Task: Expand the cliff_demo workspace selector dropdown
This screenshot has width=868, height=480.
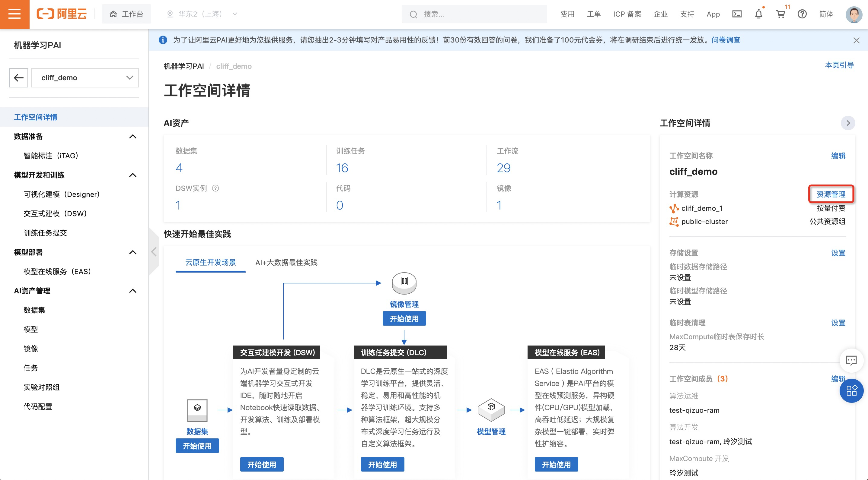Action: pos(129,77)
